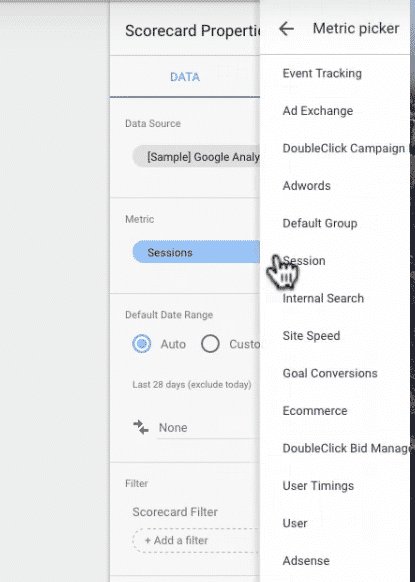The width and height of the screenshot is (415, 582).
Task: Switch to the DATA tab
Action: 185,77
